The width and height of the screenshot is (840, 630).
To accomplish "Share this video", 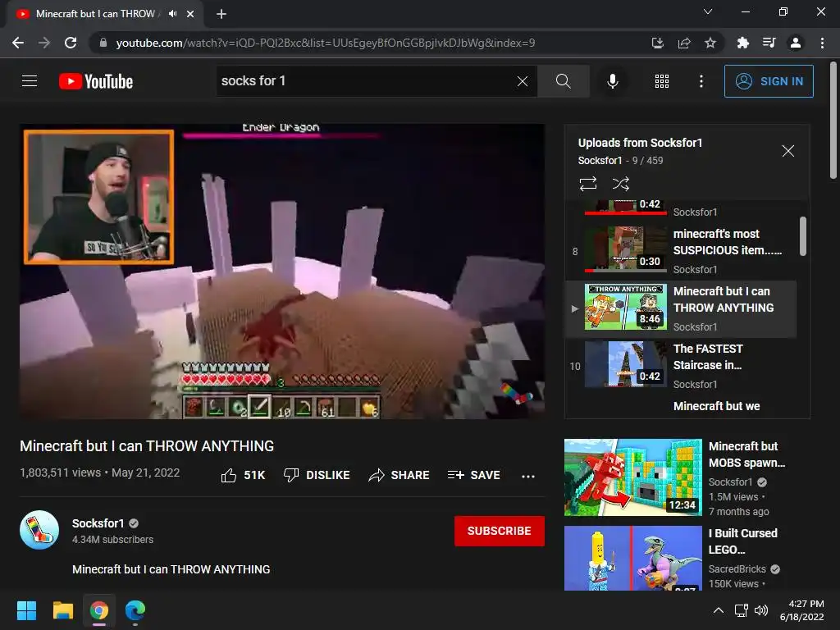I will click(399, 475).
